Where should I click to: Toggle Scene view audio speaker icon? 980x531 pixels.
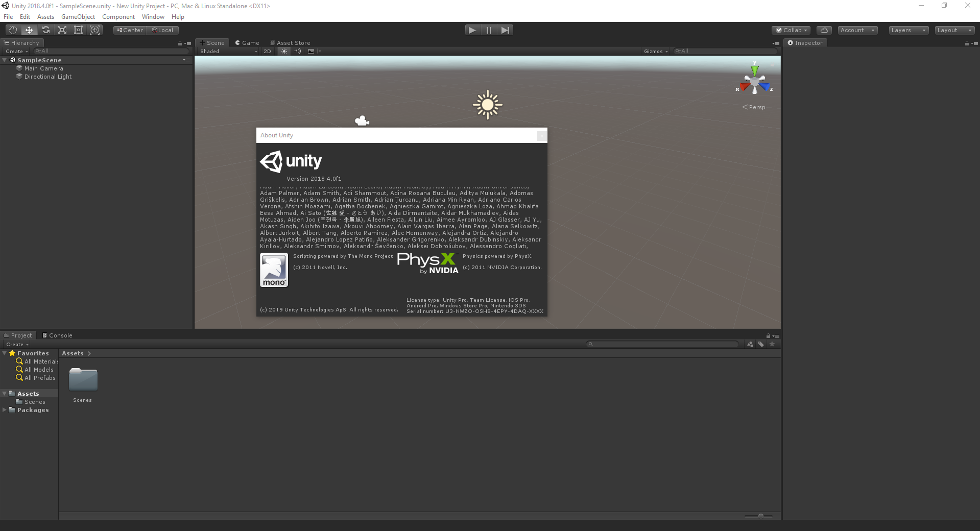[298, 51]
